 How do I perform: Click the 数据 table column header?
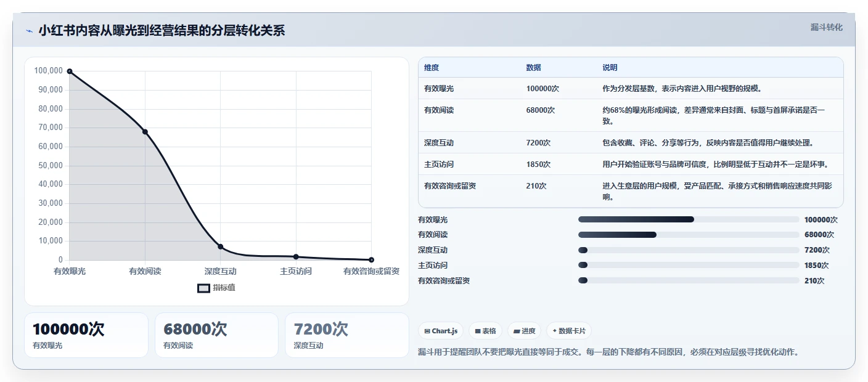pos(534,68)
